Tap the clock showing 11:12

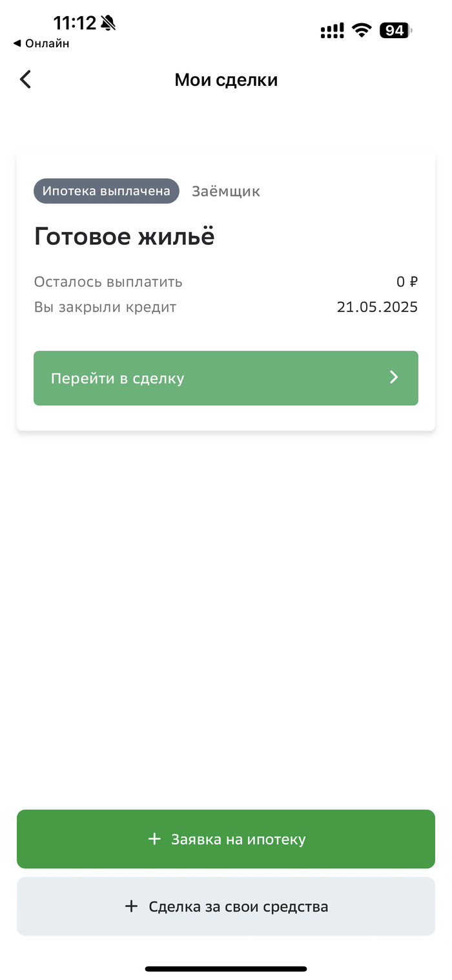(x=74, y=23)
